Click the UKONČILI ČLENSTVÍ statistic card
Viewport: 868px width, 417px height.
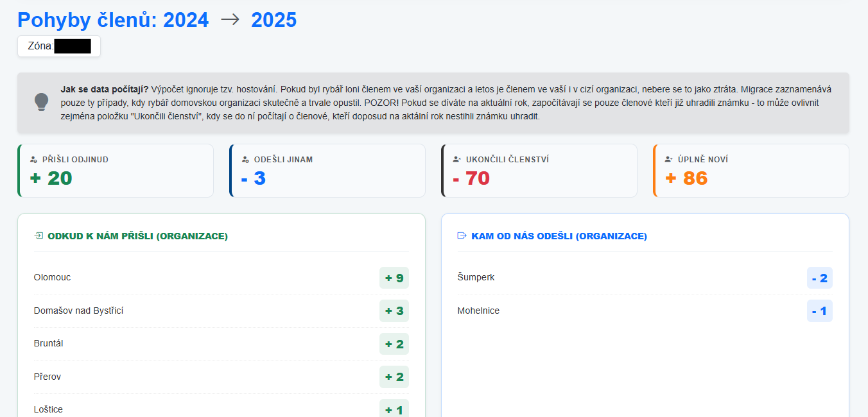[539, 171]
